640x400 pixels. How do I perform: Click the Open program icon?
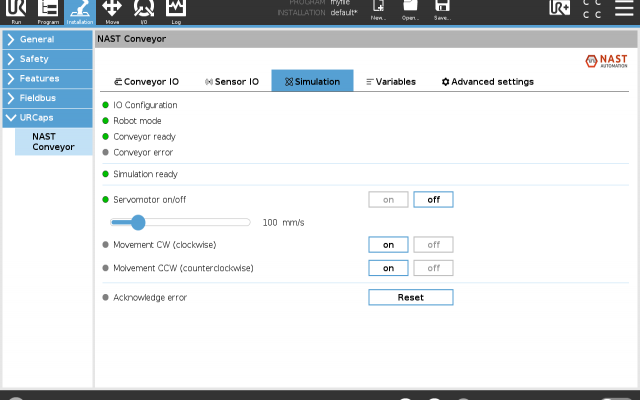click(410, 11)
